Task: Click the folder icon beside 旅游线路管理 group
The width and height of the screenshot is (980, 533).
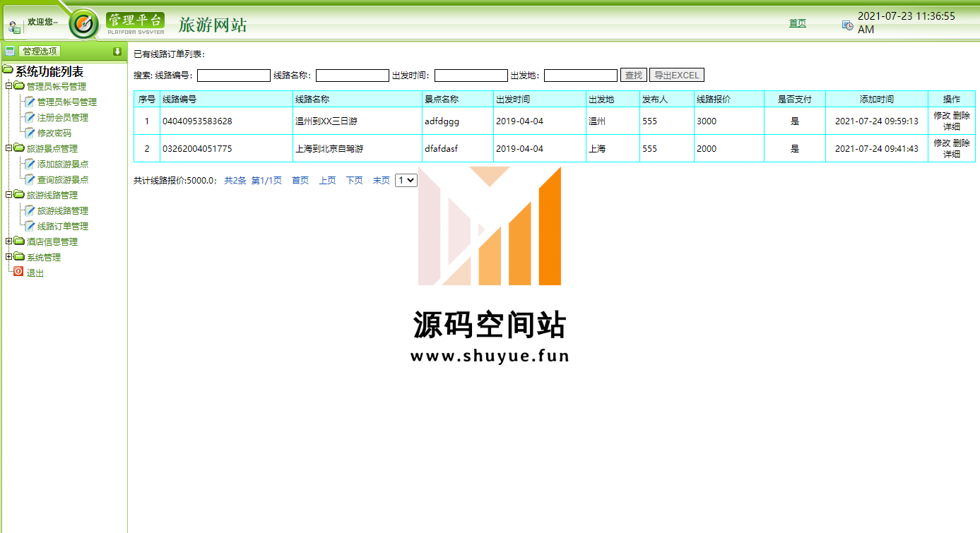Action: click(x=19, y=195)
